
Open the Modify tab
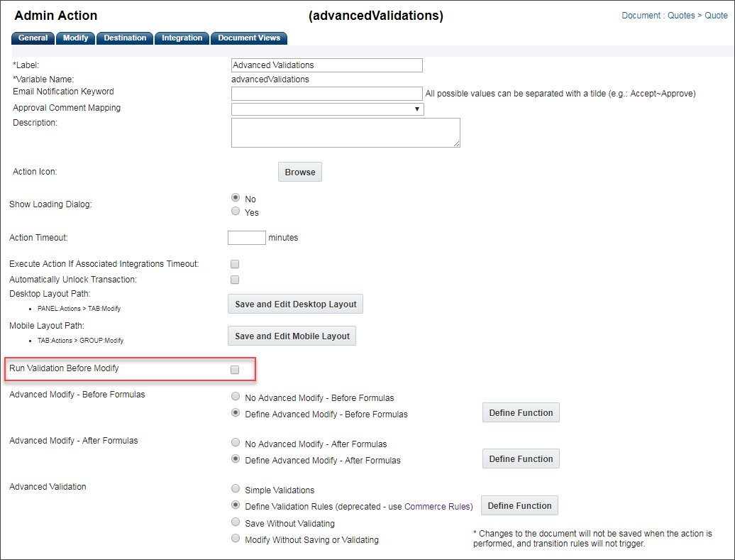pyautogui.click(x=75, y=38)
